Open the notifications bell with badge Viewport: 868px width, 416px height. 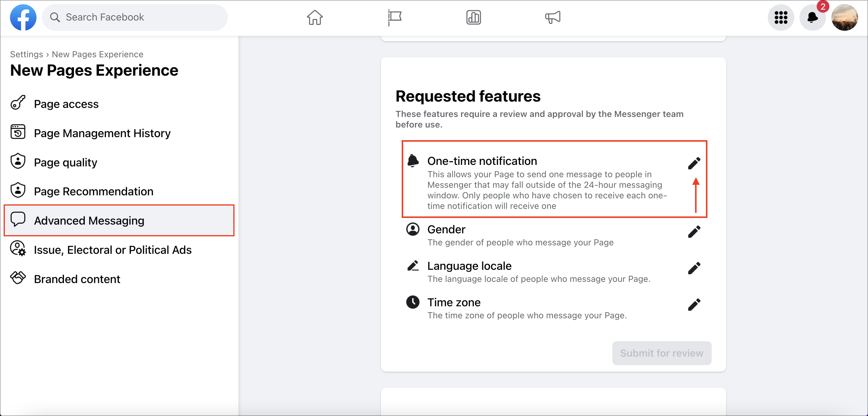pyautogui.click(x=812, y=17)
